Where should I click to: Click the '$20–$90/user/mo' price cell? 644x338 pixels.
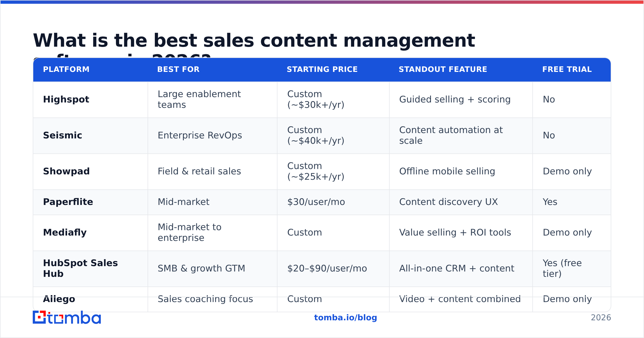click(x=333, y=269)
